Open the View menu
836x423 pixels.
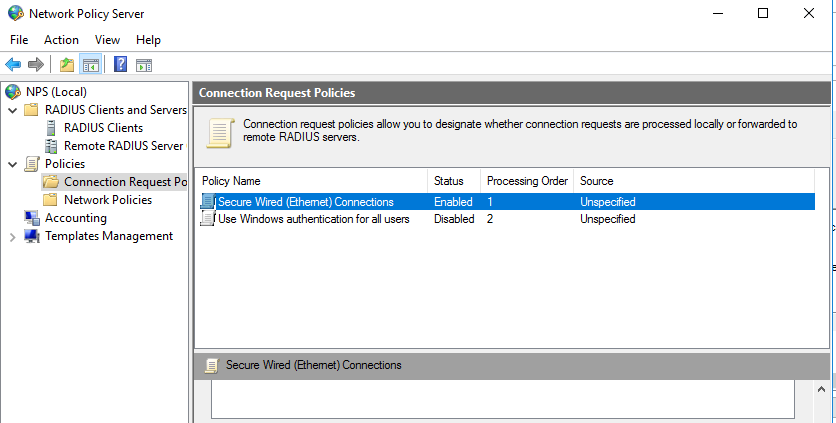(x=107, y=40)
